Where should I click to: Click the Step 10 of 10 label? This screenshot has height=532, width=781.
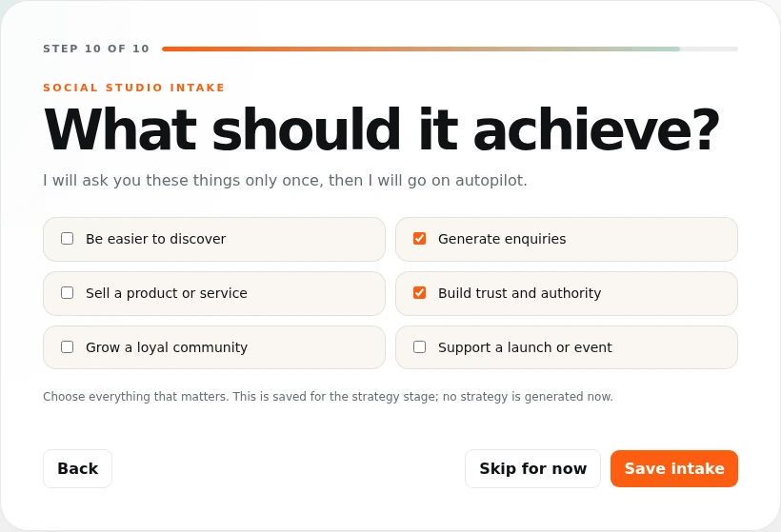pos(96,49)
